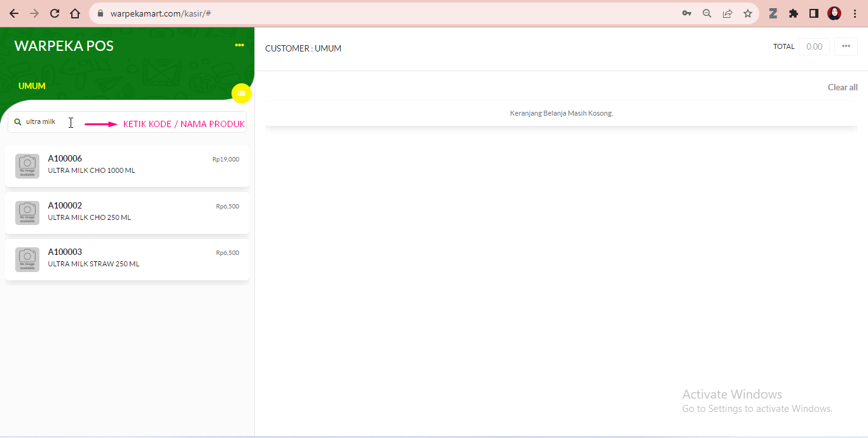Click the A100006 product image placeholder
This screenshot has height=438, width=868.
[27, 166]
